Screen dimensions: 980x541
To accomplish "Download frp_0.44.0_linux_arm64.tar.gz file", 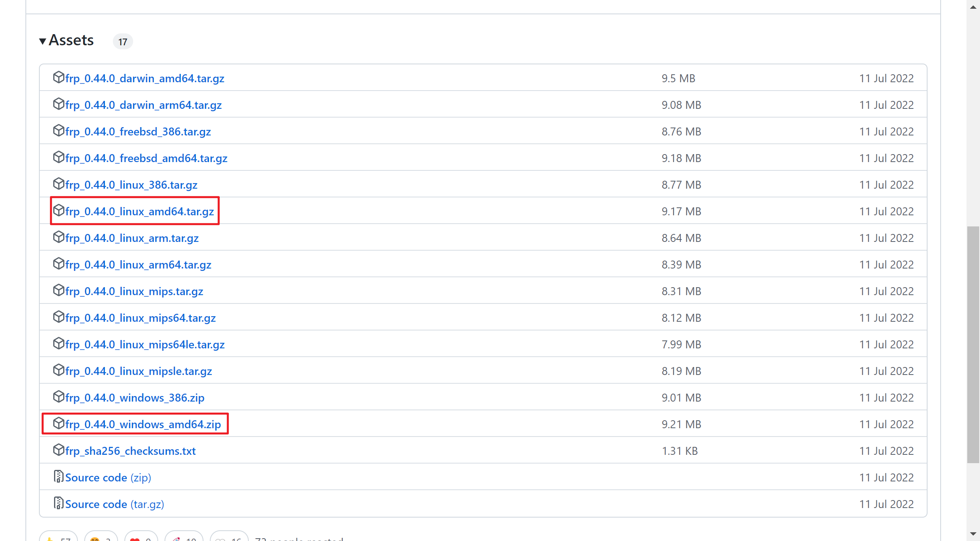I will click(x=138, y=265).
